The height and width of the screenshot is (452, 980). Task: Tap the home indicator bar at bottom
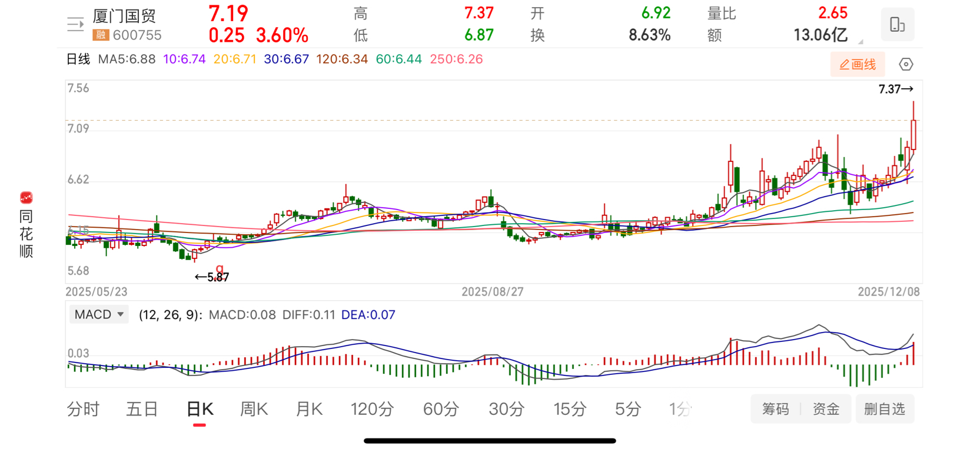pos(490,440)
